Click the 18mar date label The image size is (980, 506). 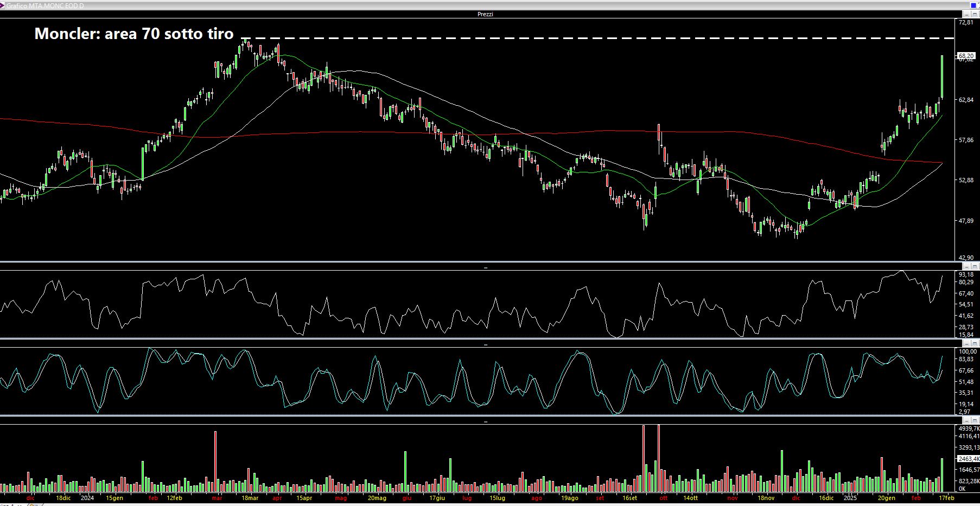250,498
